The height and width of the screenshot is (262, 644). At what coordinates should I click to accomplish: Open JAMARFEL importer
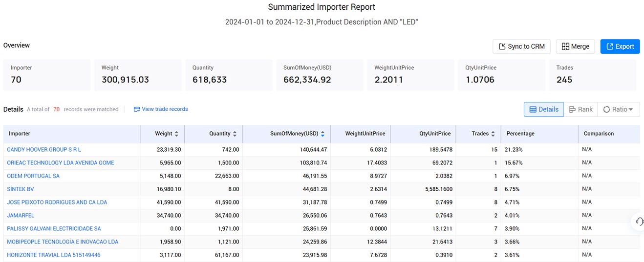(x=21, y=215)
